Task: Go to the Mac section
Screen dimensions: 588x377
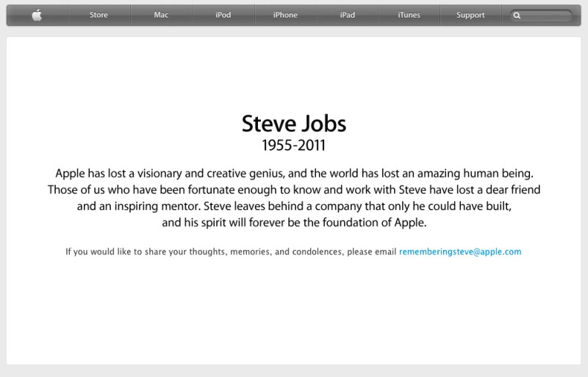Action: point(161,15)
